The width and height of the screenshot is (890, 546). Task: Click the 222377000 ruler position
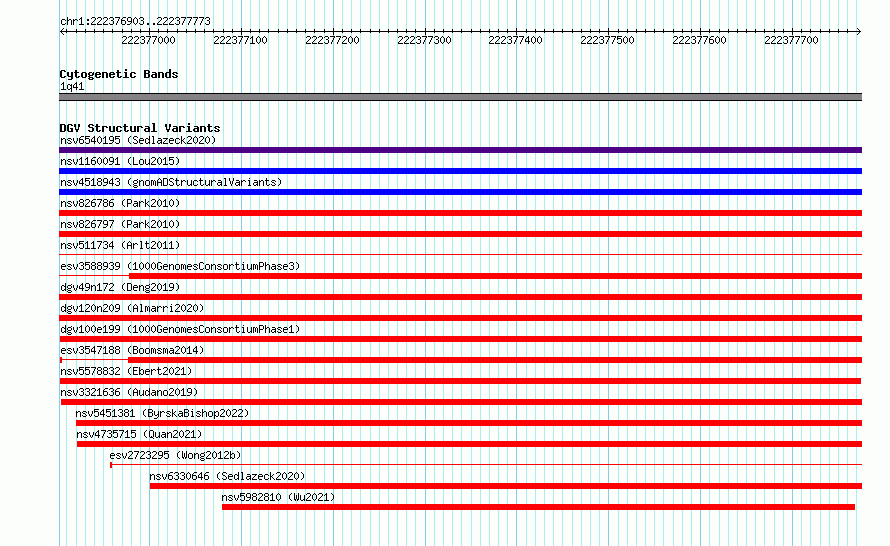coord(148,40)
